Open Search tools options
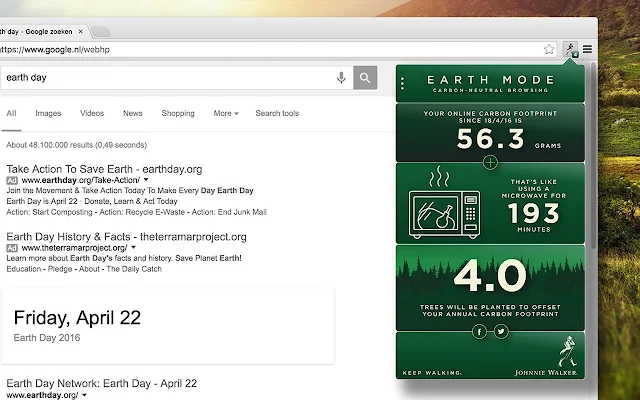 tap(277, 113)
